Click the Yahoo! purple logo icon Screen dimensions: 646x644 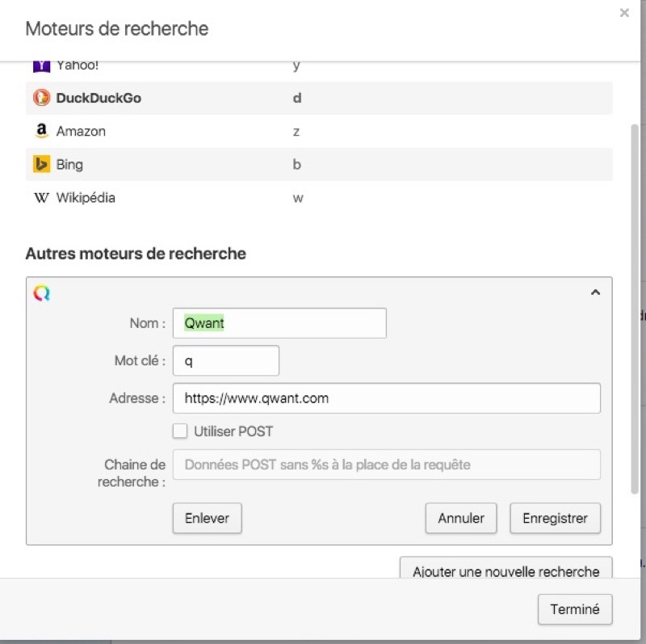41,65
